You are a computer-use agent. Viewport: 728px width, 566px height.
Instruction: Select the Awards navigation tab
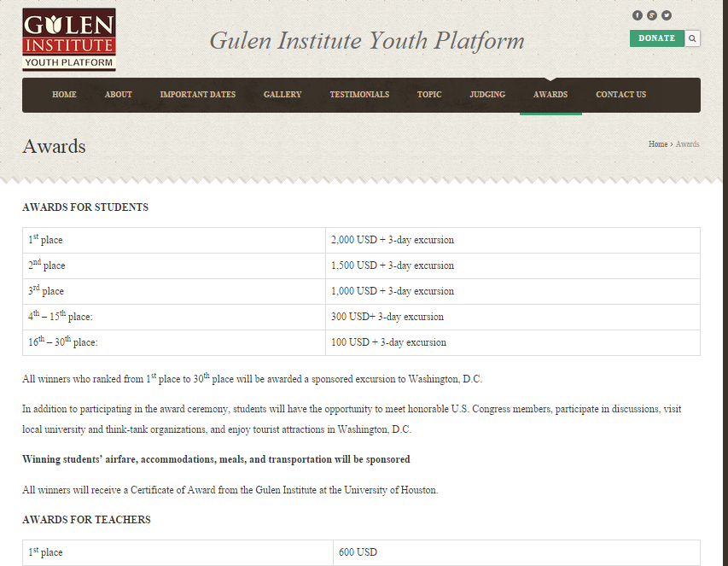coord(550,95)
